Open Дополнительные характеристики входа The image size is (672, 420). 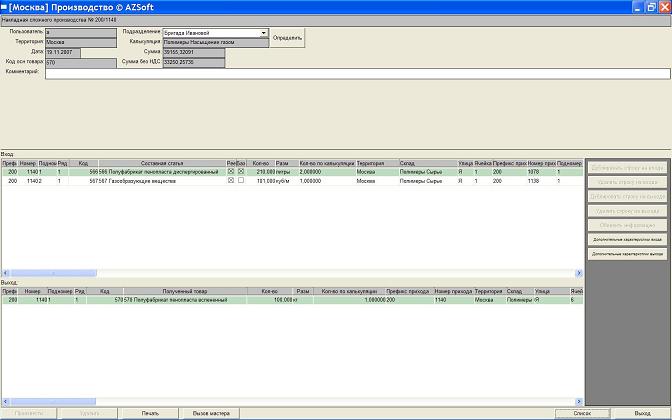627,240
